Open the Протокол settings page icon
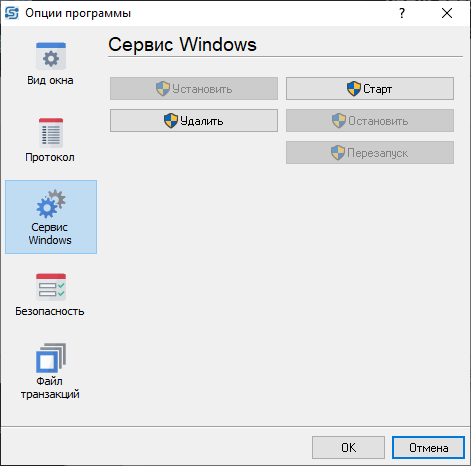471x466 pixels. click(x=51, y=133)
